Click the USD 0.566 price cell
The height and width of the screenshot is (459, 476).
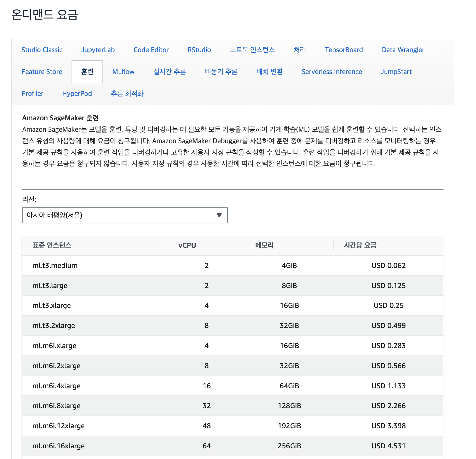pos(389,366)
